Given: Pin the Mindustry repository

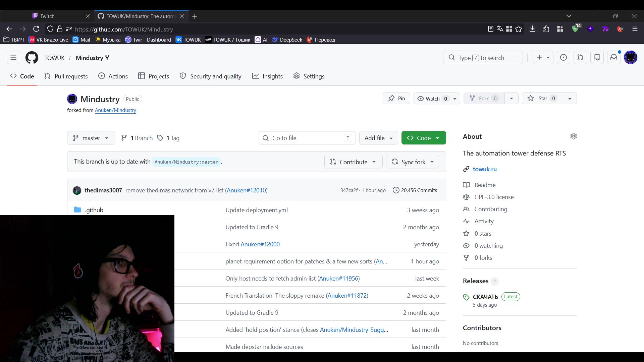Looking at the screenshot, I should tap(396, 99).
